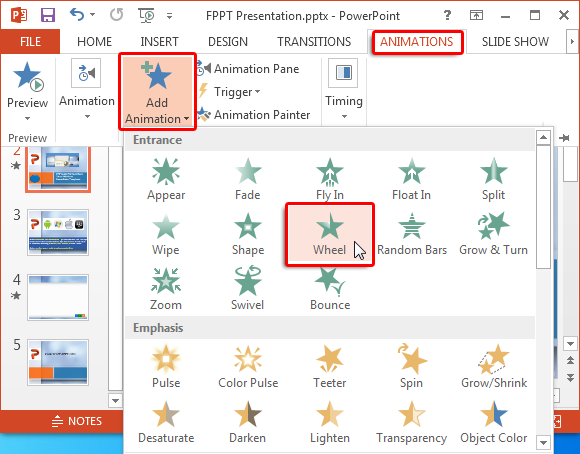Show more ribbon tabs with right arrow
Screen dimensions: 580x454
click(x=572, y=41)
